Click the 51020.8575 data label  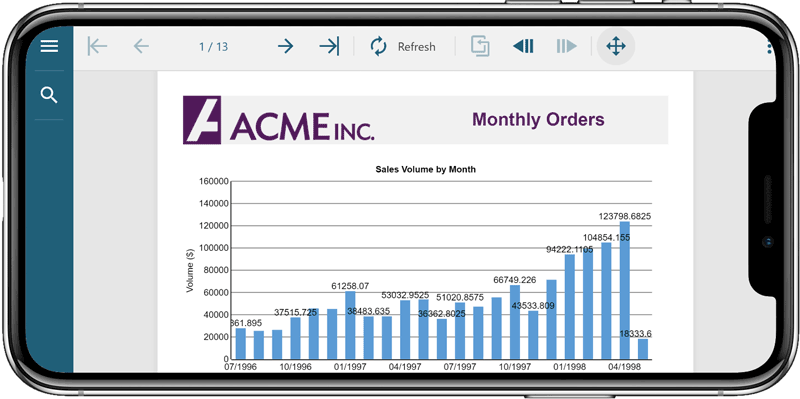(460, 297)
